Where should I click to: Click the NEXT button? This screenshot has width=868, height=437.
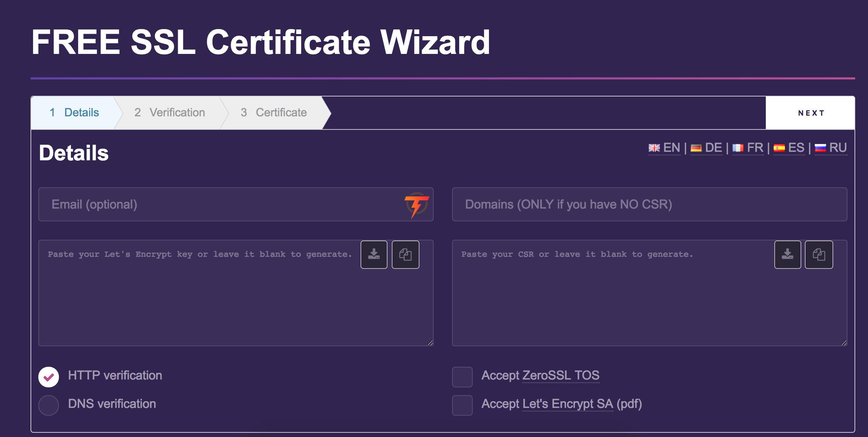tap(811, 112)
